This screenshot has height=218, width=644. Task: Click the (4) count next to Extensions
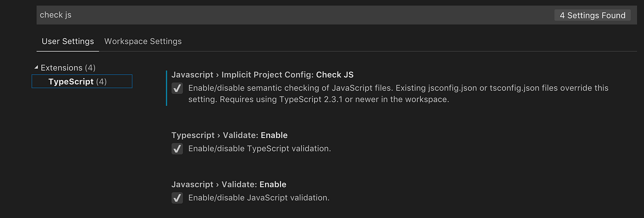[x=90, y=68]
